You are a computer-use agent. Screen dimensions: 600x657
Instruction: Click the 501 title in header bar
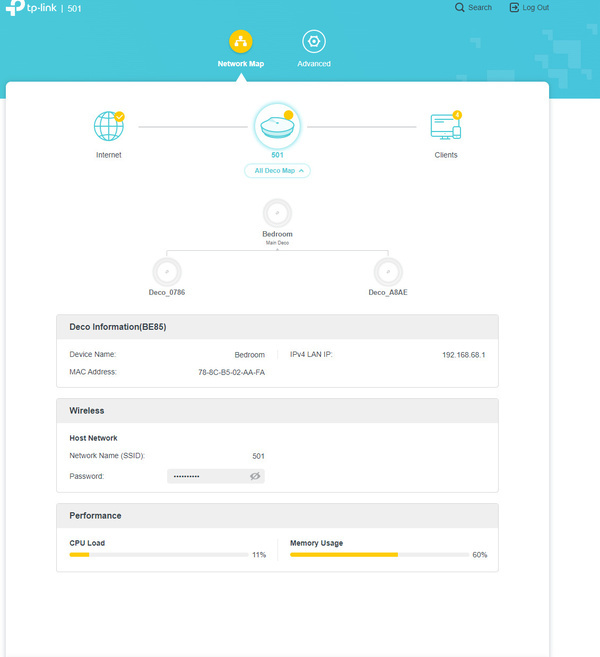(74, 8)
